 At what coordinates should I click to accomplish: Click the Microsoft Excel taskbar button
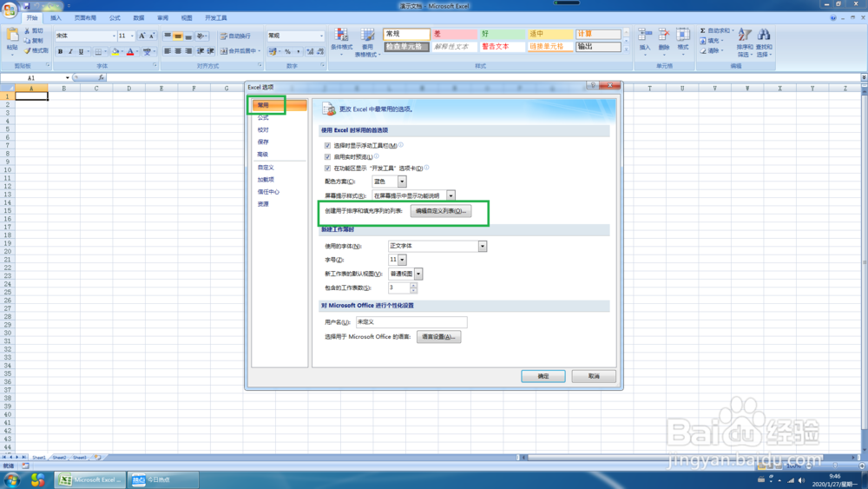click(91, 479)
